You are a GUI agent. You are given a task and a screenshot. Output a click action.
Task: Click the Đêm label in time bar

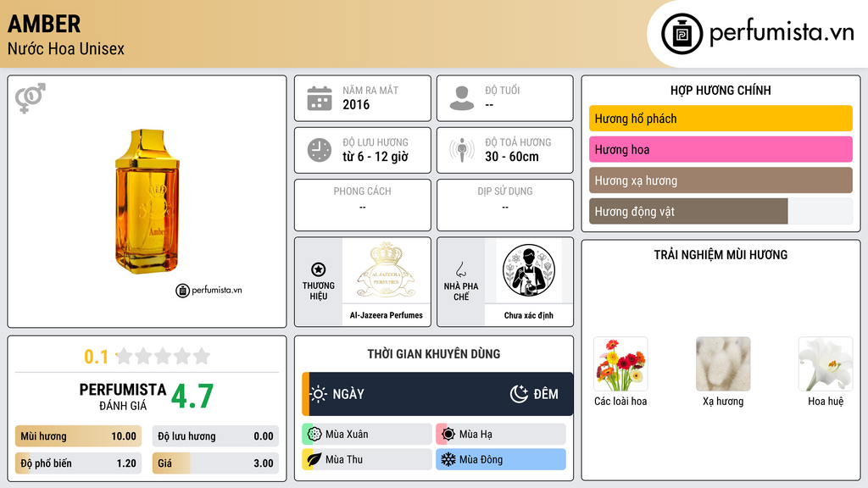546,394
